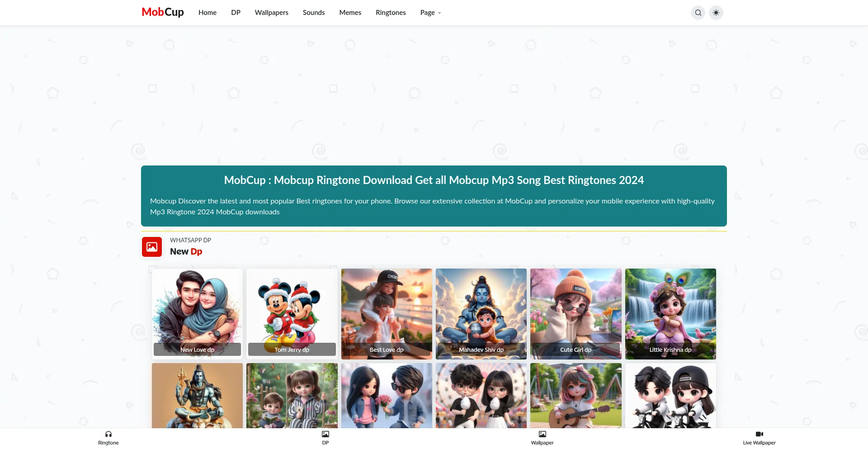Open Ringtones in the top navigation
The height and width of the screenshot is (449, 868).
[x=391, y=13]
